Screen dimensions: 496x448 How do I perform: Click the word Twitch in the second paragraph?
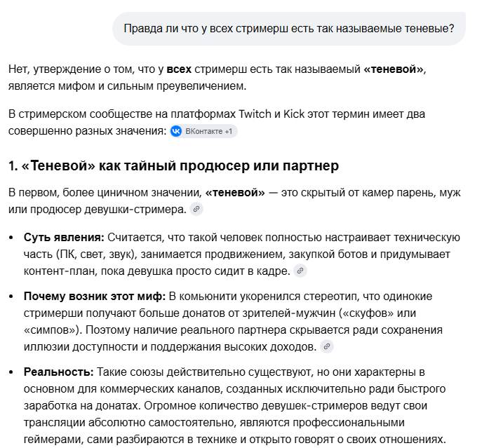pos(255,114)
